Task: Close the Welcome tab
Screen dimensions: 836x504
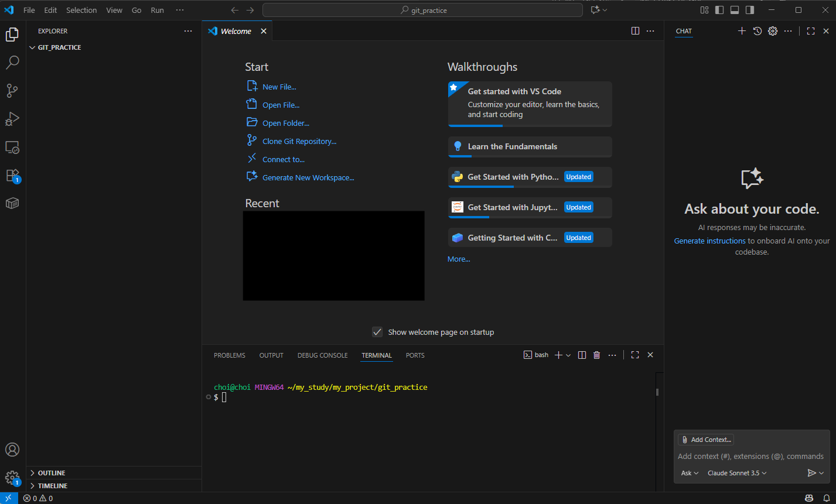Action: click(264, 31)
